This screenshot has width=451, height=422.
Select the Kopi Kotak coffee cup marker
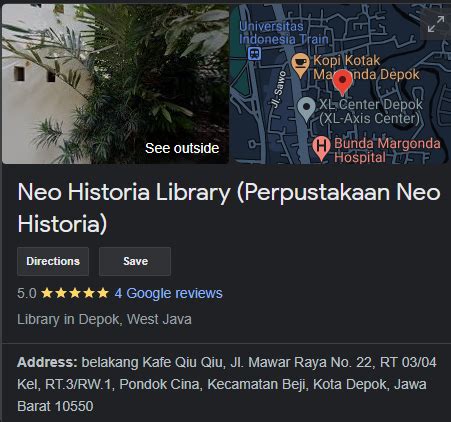click(300, 64)
